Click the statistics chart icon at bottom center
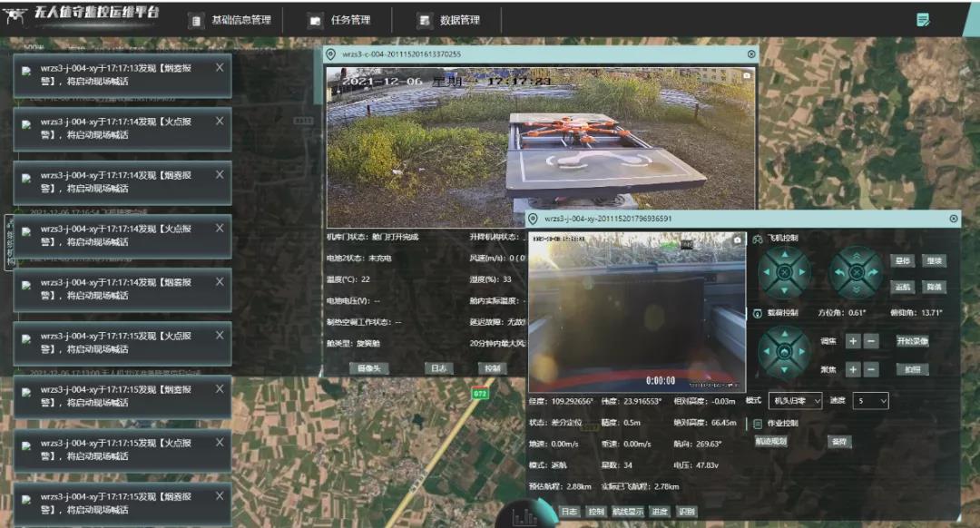This screenshot has width=980, height=528. click(524, 517)
